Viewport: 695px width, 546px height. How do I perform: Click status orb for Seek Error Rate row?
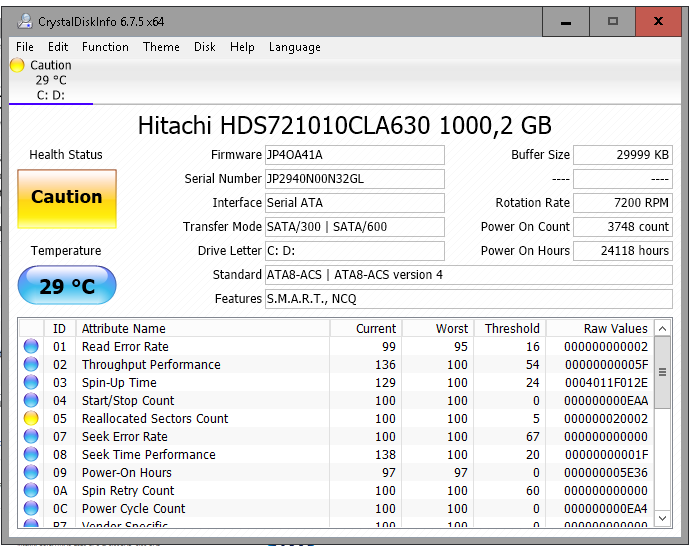pyautogui.click(x=31, y=436)
